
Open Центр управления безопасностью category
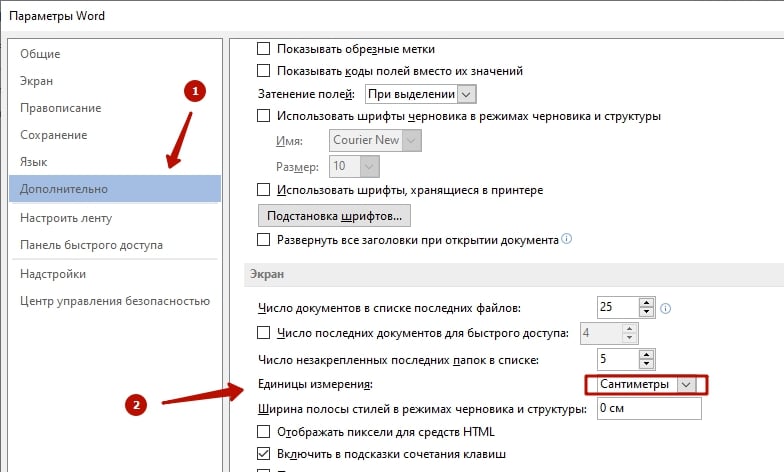pos(115,301)
